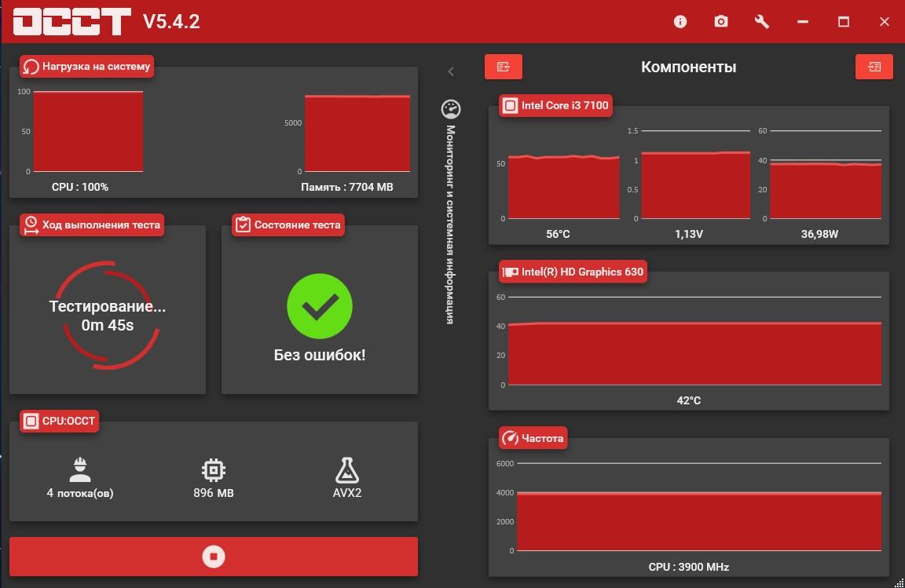Click the info icon in title bar

coord(680,22)
